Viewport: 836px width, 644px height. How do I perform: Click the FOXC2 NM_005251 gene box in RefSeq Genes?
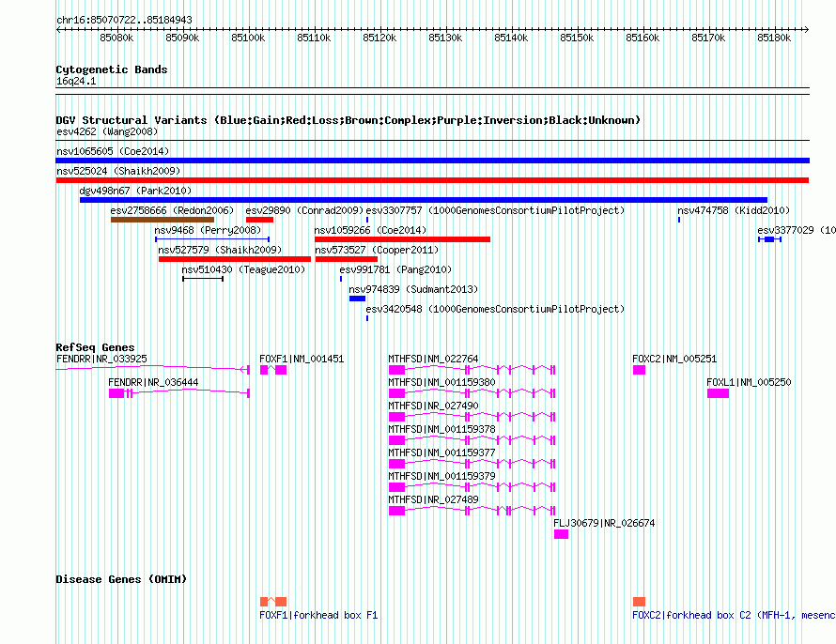[640, 370]
